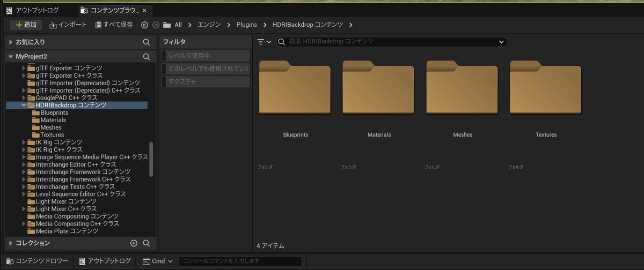Image resolution: width=644 pixels, height=270 pixels.
Task: Click search icon in MyProject2 header
Action: pos(147,56)
